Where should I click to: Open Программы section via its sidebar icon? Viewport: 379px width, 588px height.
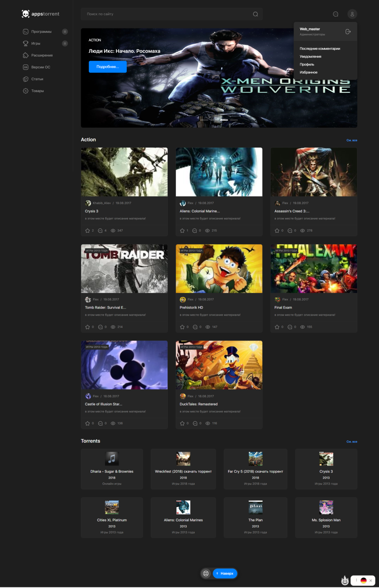click(25, 31)
